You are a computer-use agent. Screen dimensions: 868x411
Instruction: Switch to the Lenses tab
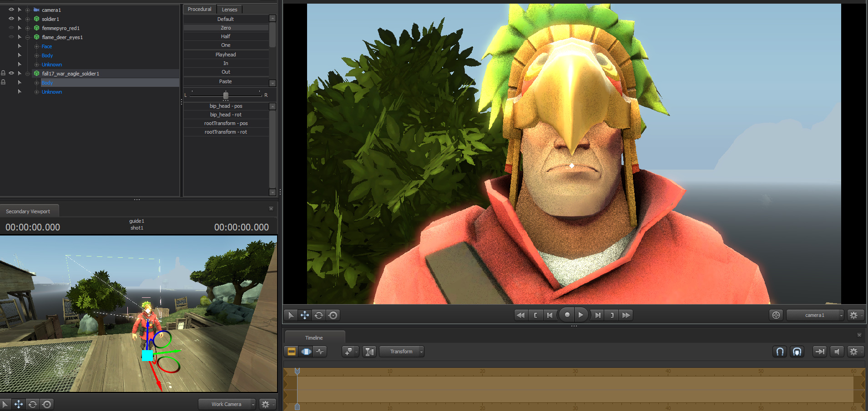(x=230, y=10)
